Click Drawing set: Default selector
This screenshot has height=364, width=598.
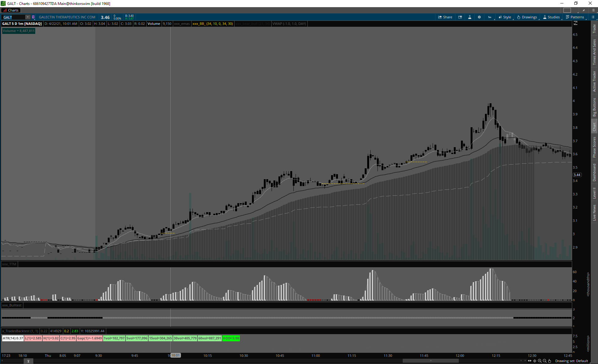tap(572, 361)
